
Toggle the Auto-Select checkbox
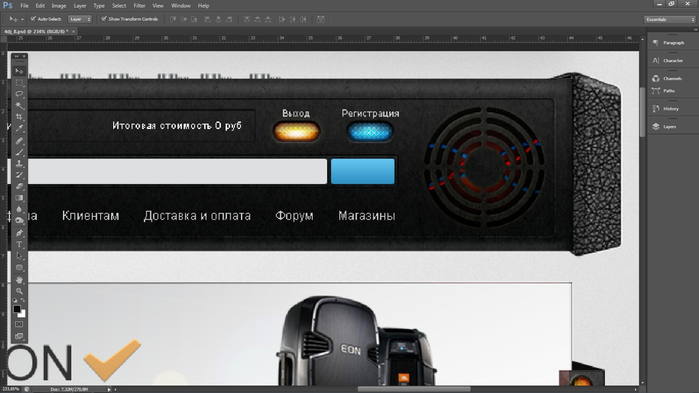pos(33,19)
